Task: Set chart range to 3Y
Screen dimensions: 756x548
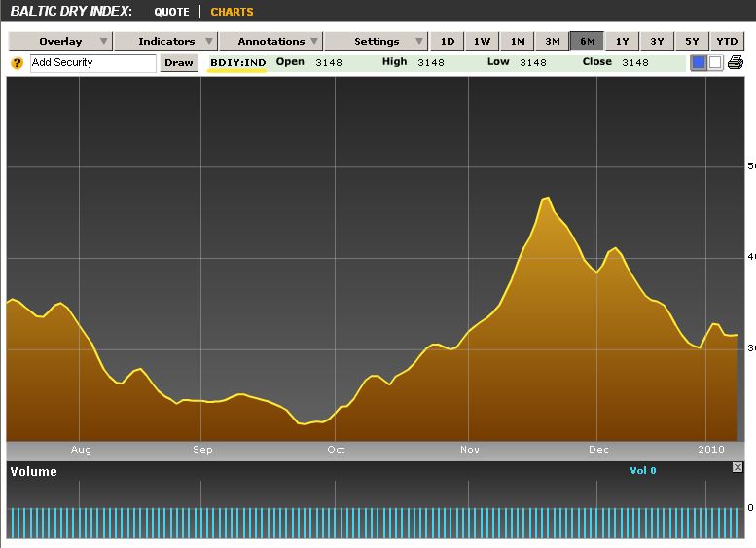Action: tap(657, 41)
